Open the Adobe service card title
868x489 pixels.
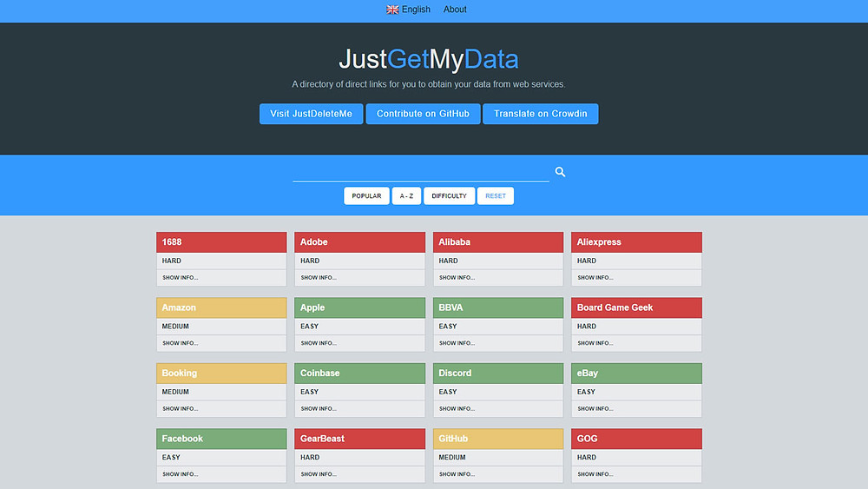360,242
